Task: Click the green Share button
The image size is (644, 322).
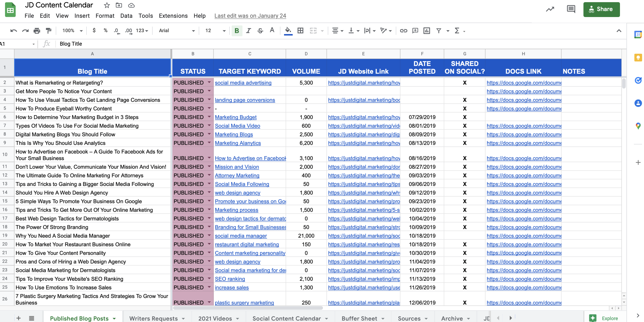Action: [601, 9]
